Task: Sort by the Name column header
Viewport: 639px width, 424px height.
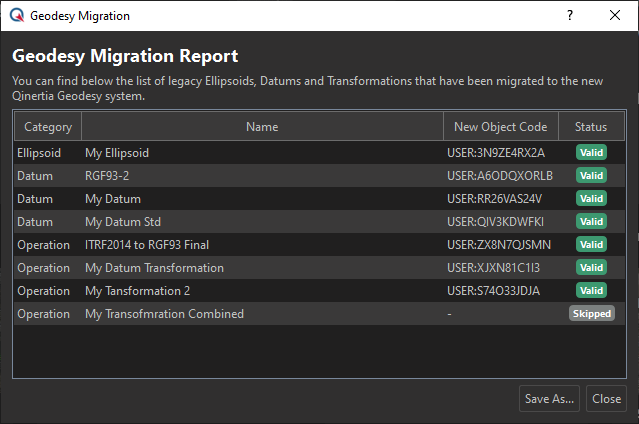Action: (x=262, y=127)
